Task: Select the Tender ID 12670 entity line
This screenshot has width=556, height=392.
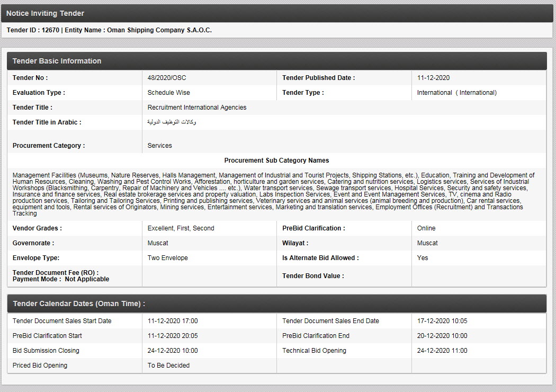Action: click(109, 30)
